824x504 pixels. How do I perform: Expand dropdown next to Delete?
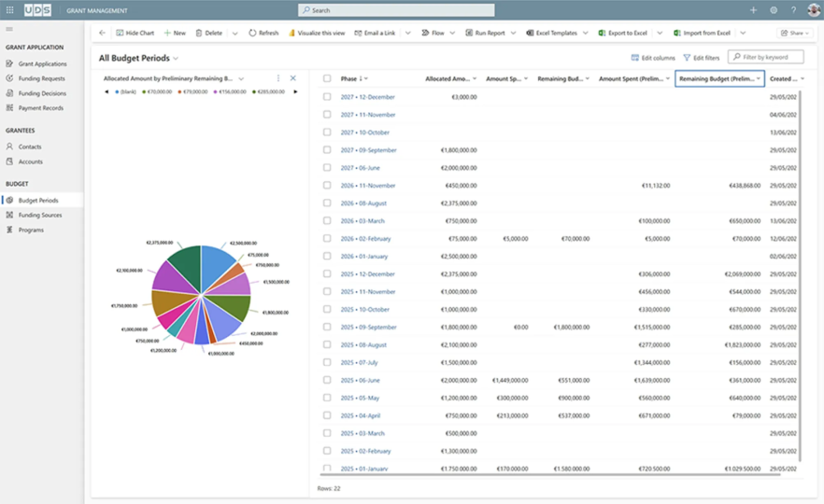coord(234,33)
